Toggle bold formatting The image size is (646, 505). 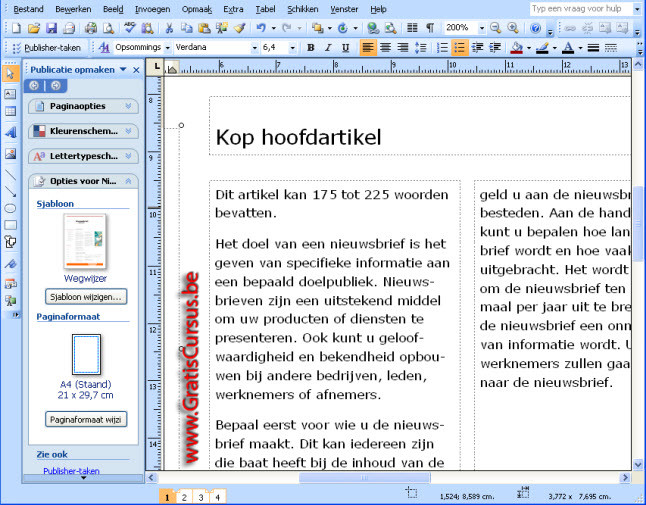click(311, 48)
